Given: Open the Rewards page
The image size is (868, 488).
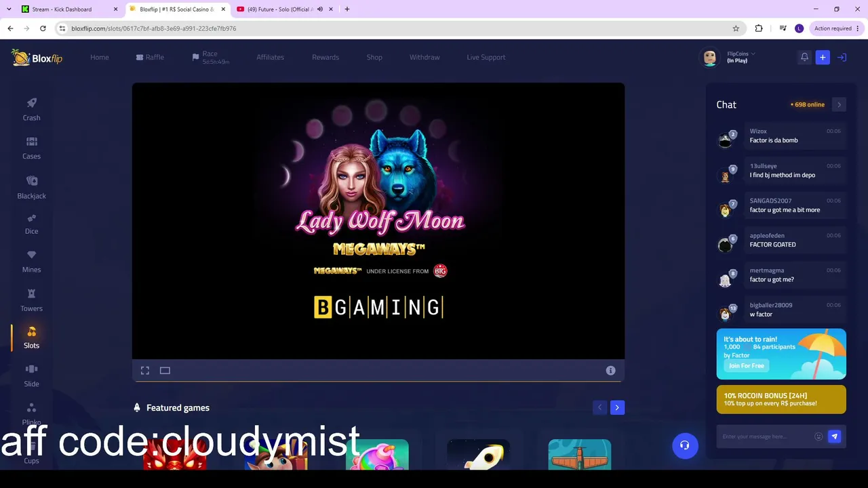Looking at the screenshot, I should coord(325,58).
